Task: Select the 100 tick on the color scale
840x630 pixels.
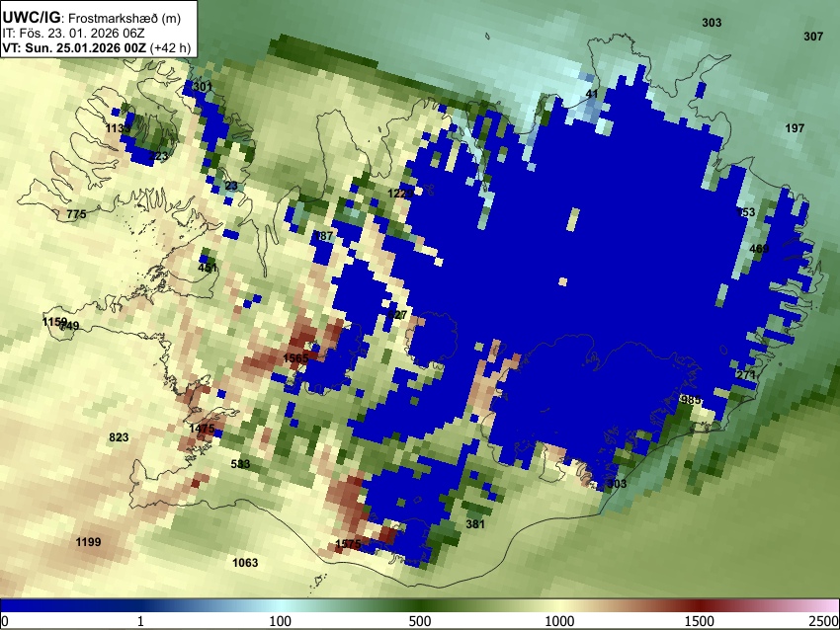Action: pyautogui.click(x=281, y=621)
